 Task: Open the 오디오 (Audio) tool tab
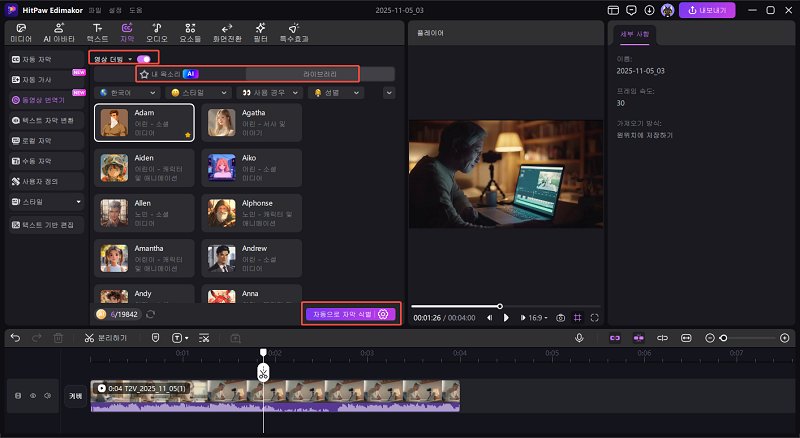click(157, 31)
